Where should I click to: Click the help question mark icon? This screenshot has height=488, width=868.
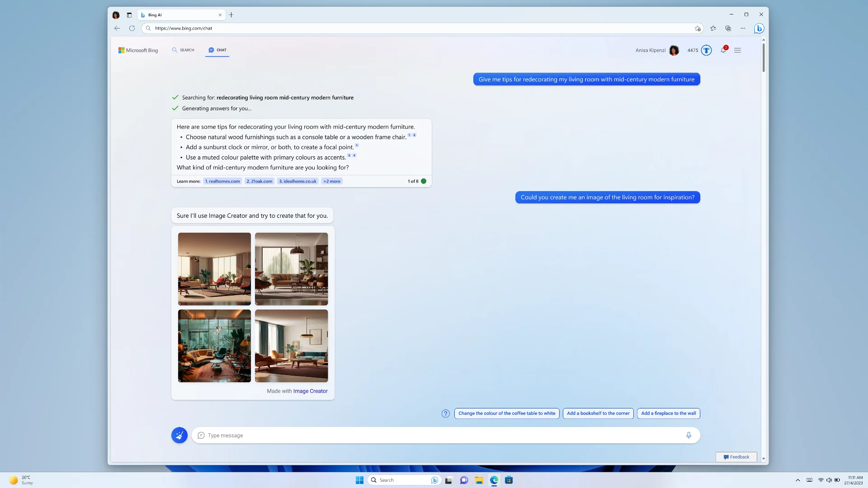pos(445,413)
